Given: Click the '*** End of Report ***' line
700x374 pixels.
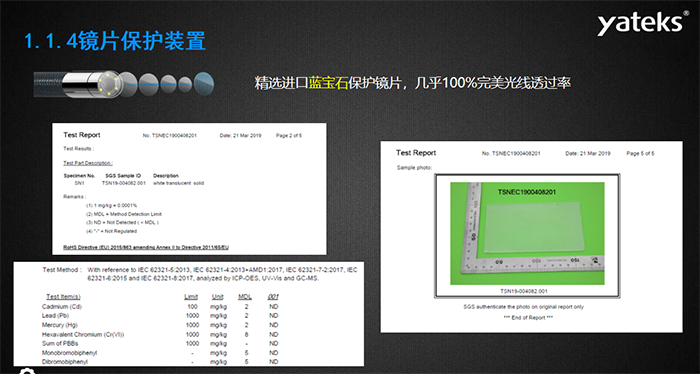Looking at the screenshot, I should click(x=528, y=318).
